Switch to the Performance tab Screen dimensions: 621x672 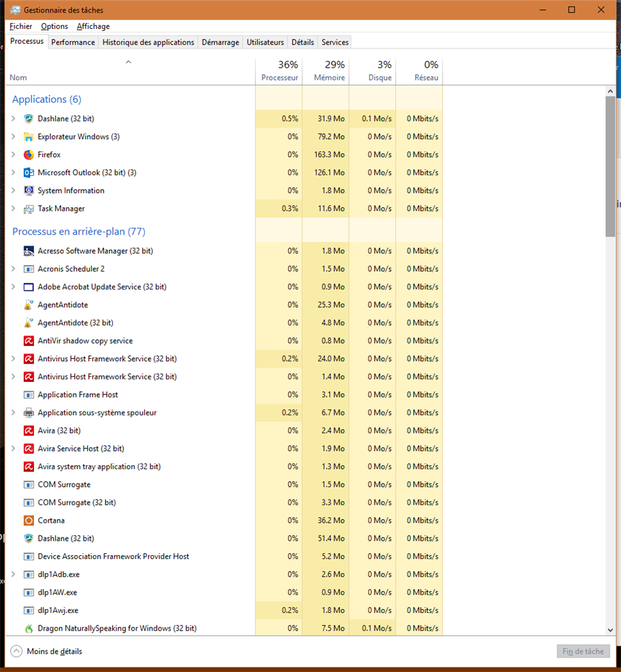[73, 42]
